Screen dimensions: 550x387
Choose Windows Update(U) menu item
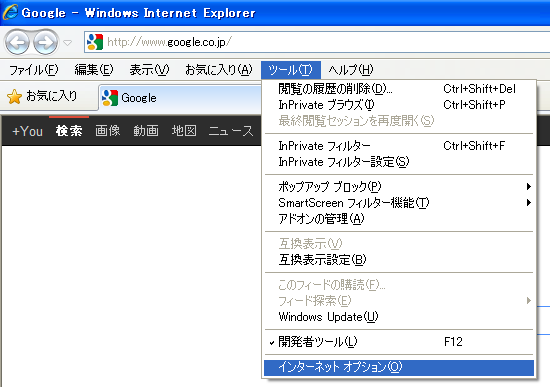(399, 316)
